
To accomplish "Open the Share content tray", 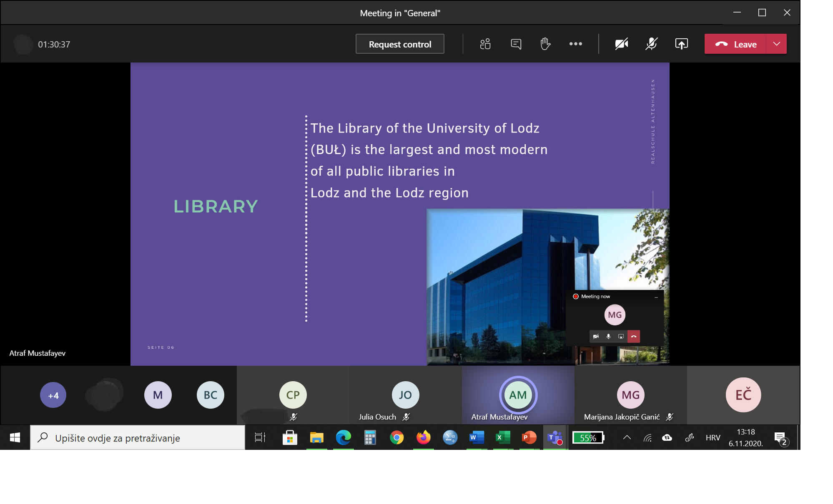I will pyautogui.click(x=681, y=44).
